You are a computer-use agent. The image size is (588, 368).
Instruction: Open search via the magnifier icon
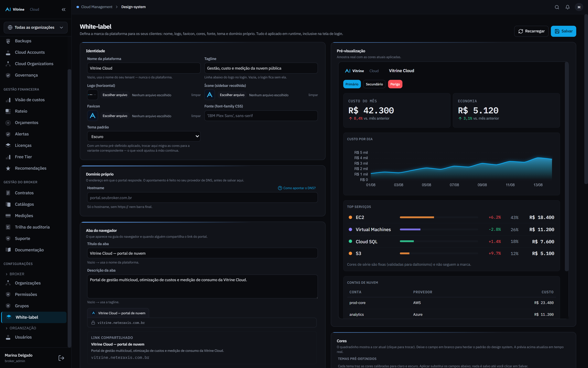557,7
